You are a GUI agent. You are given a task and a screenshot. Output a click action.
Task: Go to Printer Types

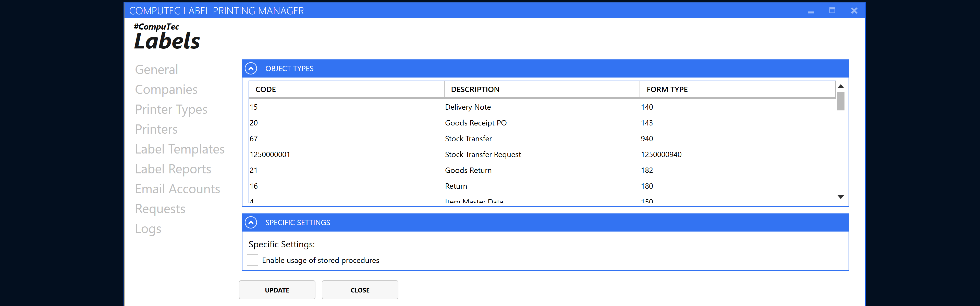[x=171, y=109]
